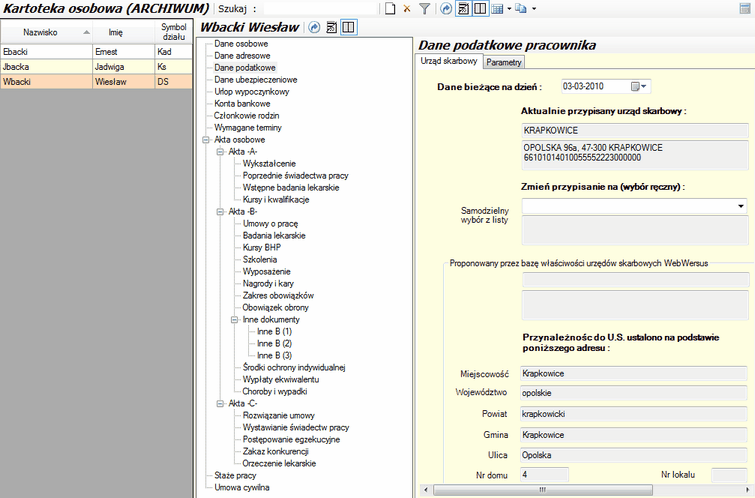Click the Szukaj search input field
Screen dimensions: 755x498
pos(318,8)
